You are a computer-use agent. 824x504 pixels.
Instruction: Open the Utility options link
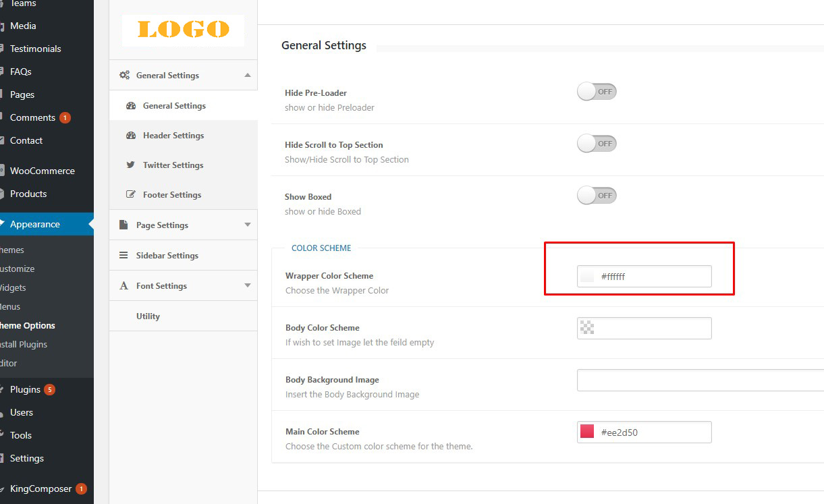tap(148, 316)
